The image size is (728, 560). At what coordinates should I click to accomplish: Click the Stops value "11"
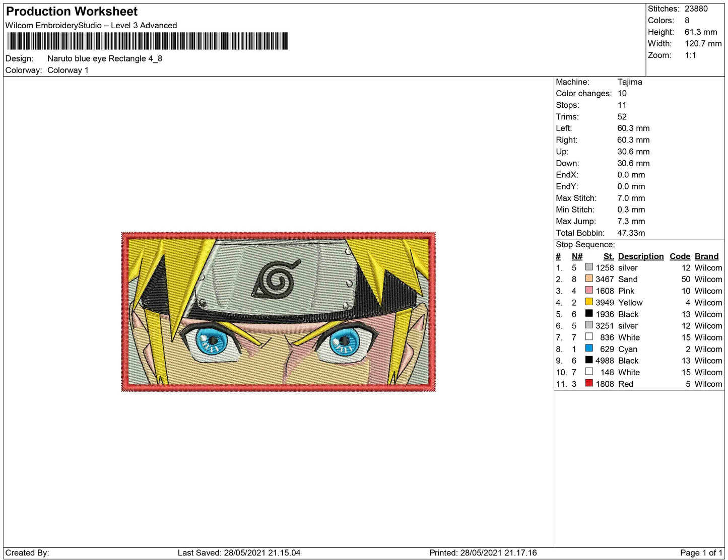tap(622, 105)
